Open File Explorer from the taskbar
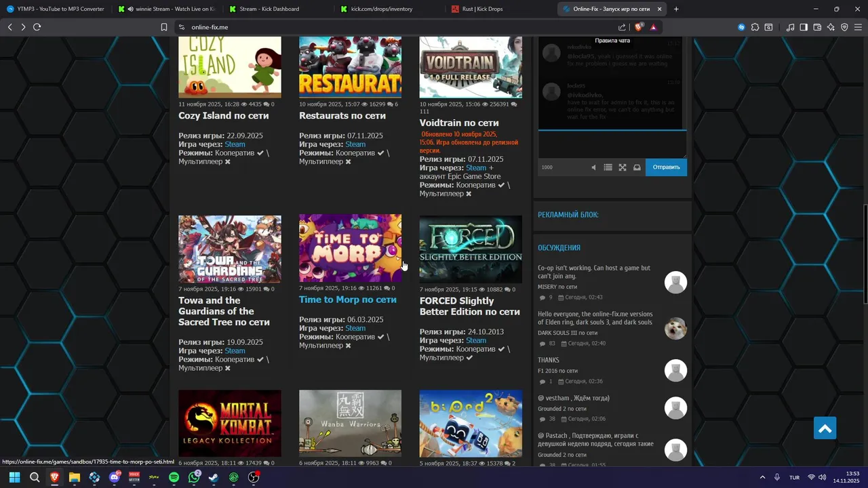 75,477
